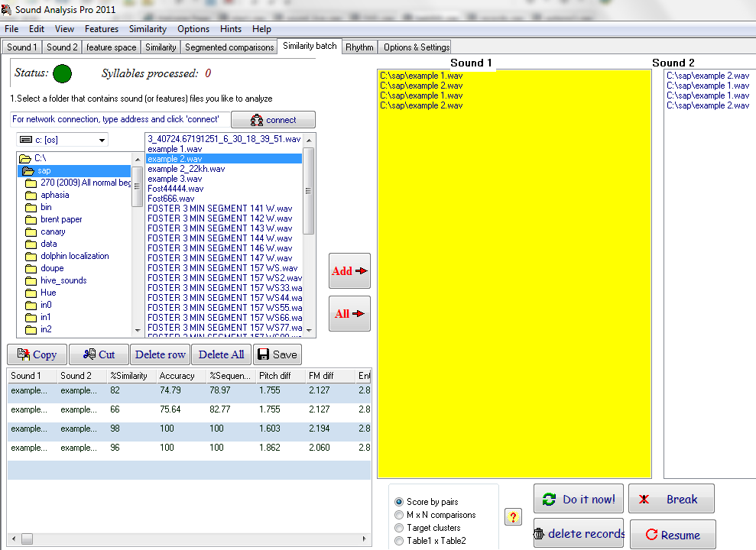Screen dimensions: 756x550
Task: Select the Score by pairs option
Action: (x=399, y=502)
